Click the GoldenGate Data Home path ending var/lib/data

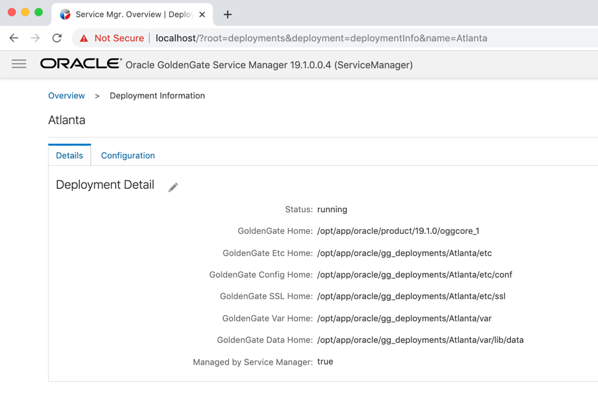(x=420, y=340)
